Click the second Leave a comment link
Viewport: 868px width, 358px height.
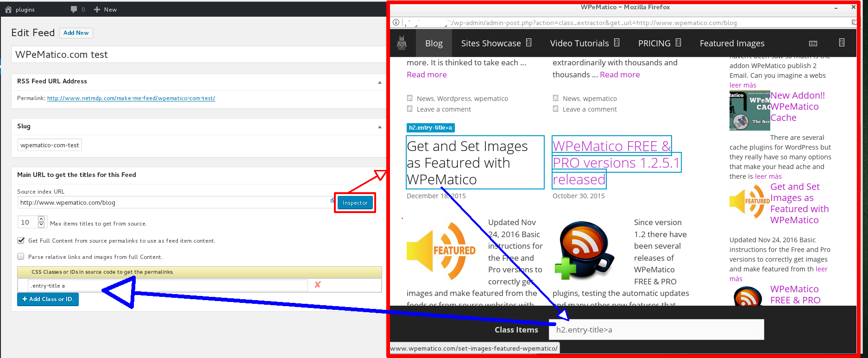(x=590, y=109)
